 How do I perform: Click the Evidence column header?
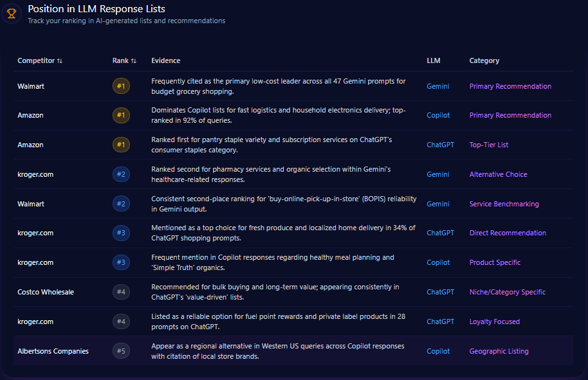[x=165, y=60]
